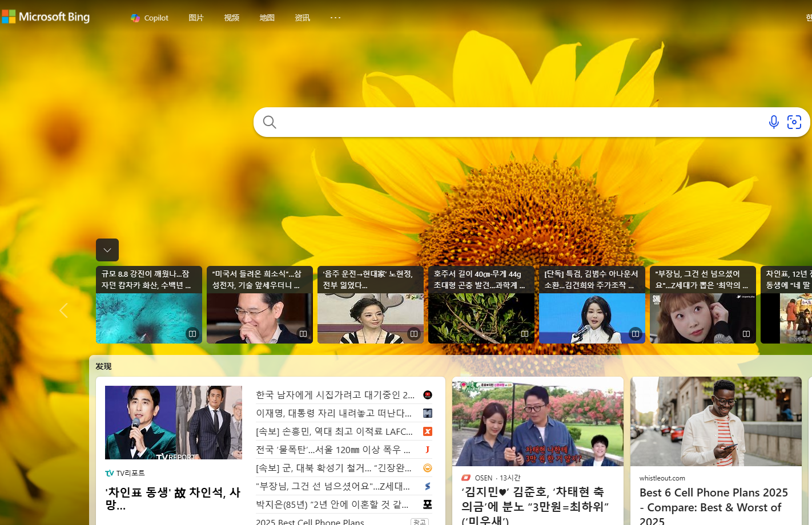Click the magnifying glass search icon
812x525 pixels.
pos(270,122)
